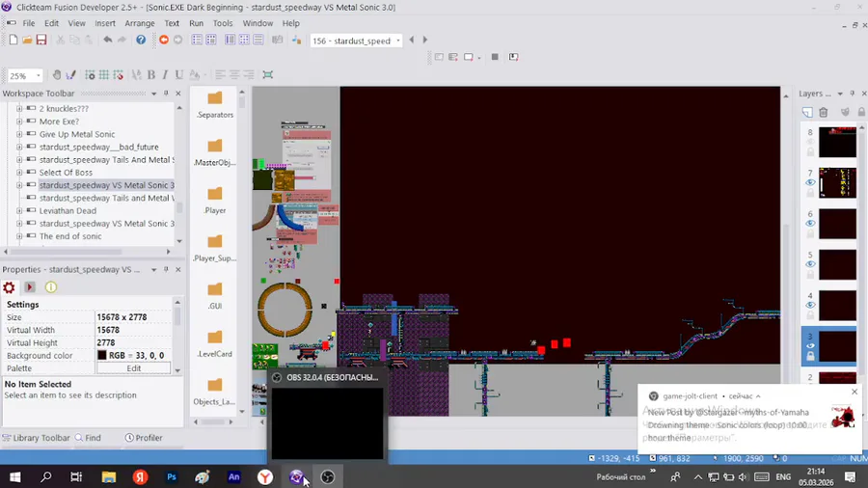
Task: Hide layer 7 with eye icon
Action: coord(810,182)
